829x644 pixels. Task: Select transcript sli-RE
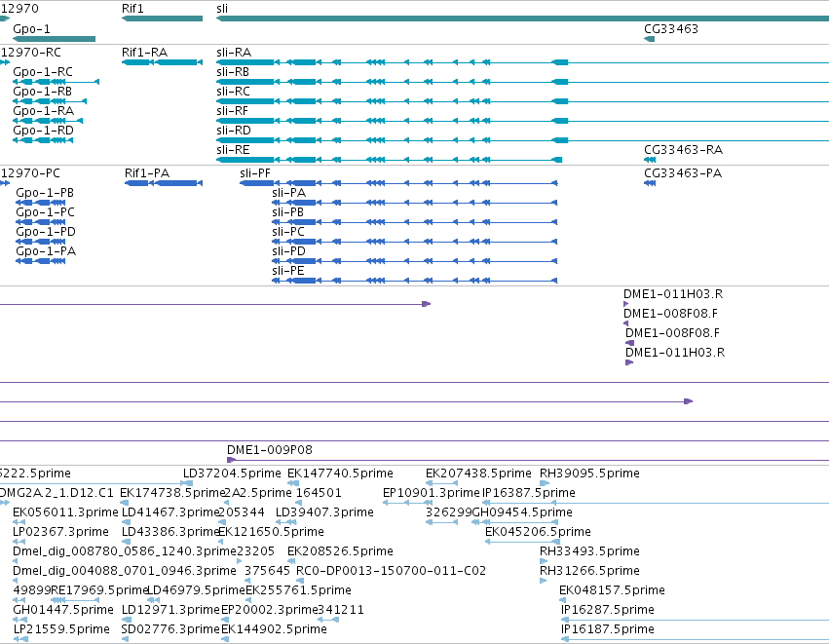(x=233, y=150)
